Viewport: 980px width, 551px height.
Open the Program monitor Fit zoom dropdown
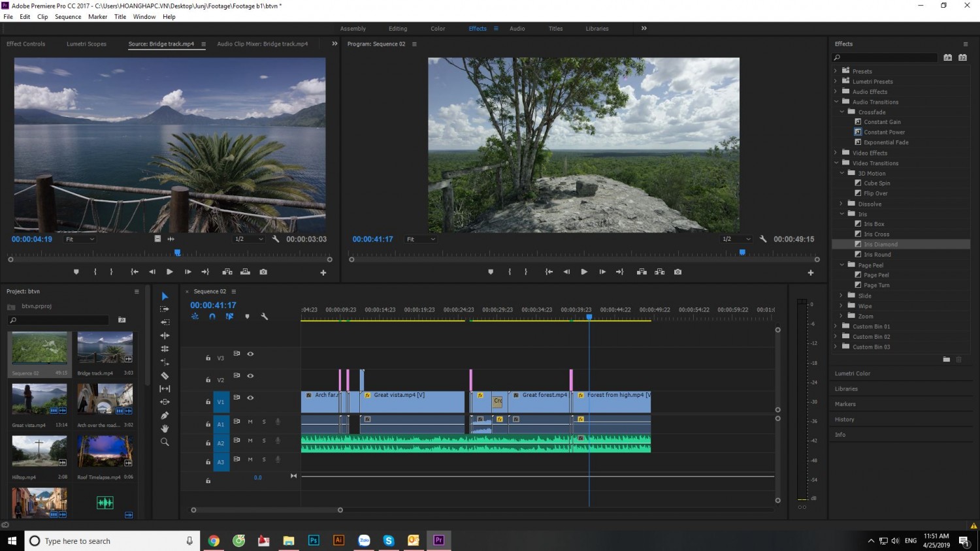coord(421,240)
